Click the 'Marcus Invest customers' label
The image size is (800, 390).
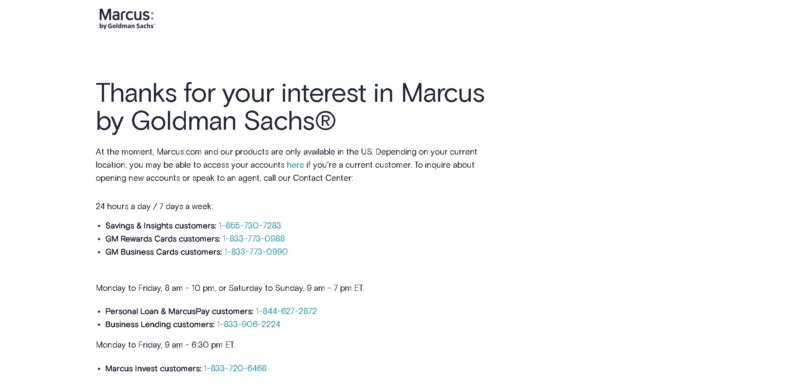[153, 368]
